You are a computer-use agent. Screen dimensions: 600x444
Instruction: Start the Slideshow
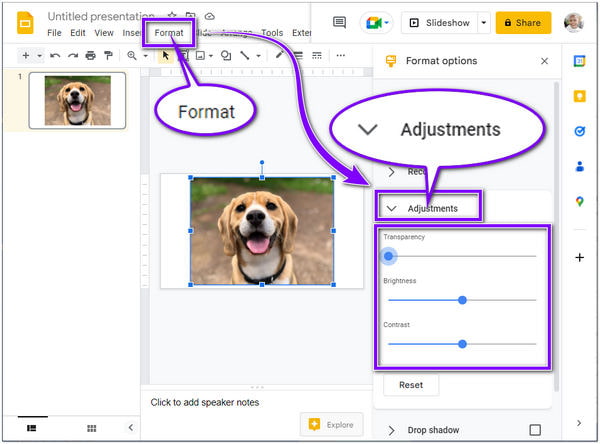[439, 23]
